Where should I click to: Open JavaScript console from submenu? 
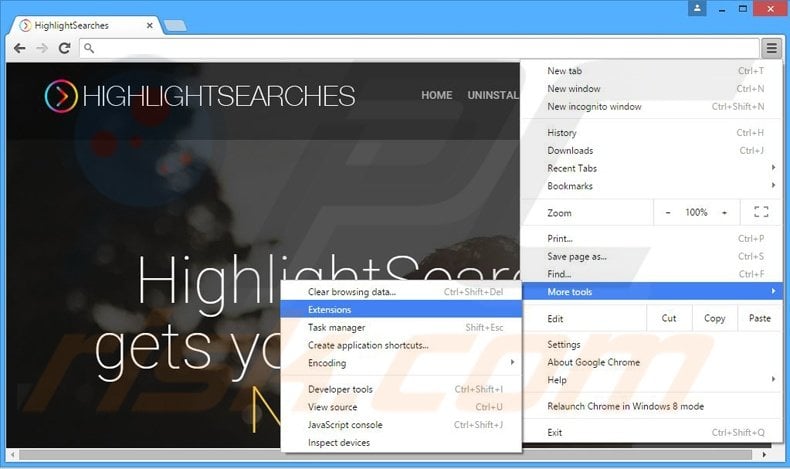(401, 425)
